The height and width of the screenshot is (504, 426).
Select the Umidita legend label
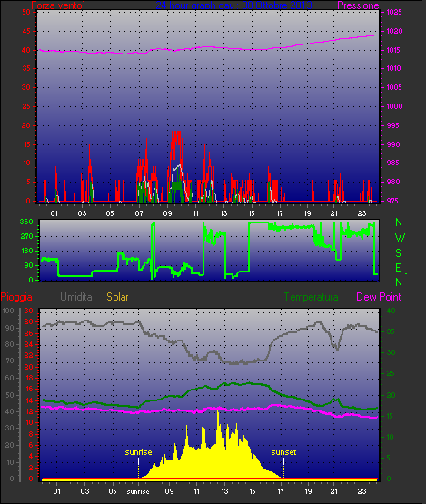(76, 297)
